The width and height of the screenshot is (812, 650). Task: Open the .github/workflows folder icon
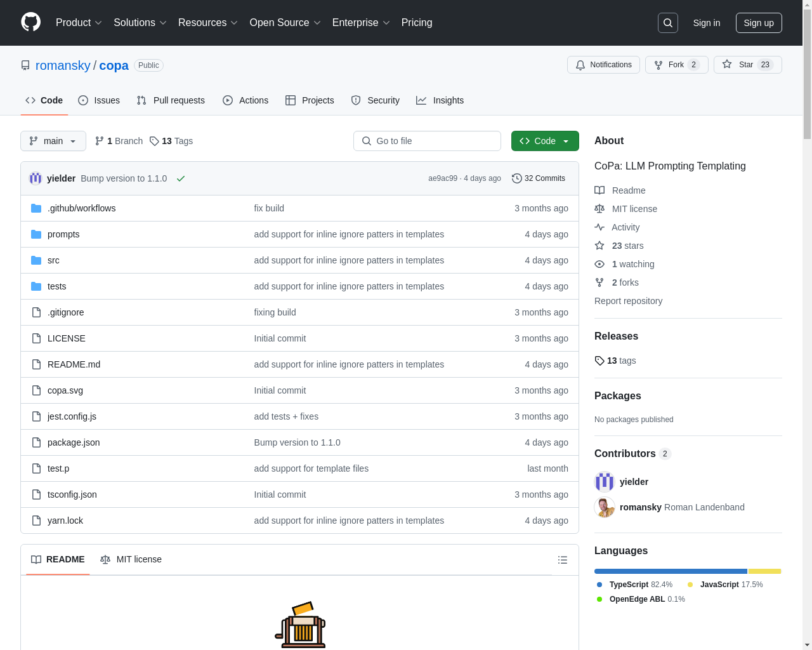pos(36,208)
